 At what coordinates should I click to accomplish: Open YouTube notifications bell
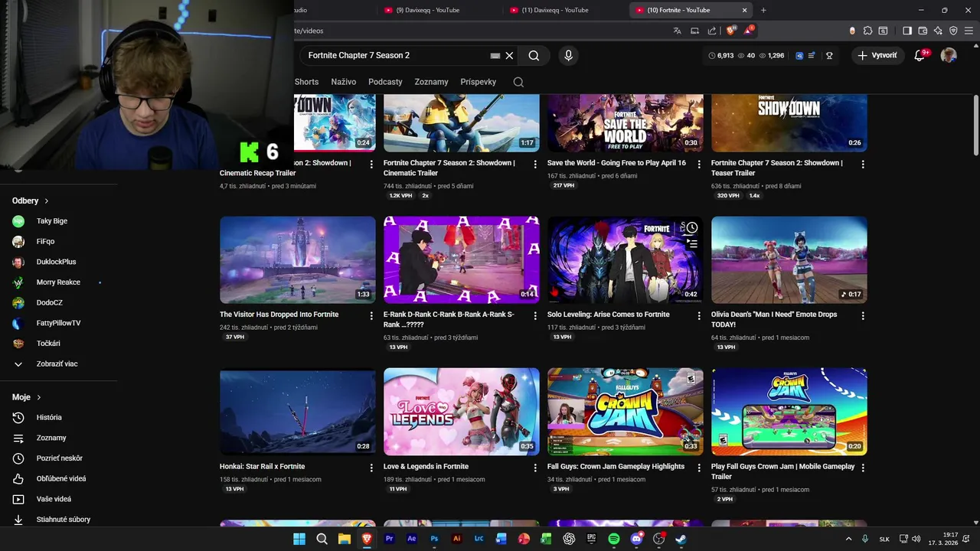[x=920, y=55]
